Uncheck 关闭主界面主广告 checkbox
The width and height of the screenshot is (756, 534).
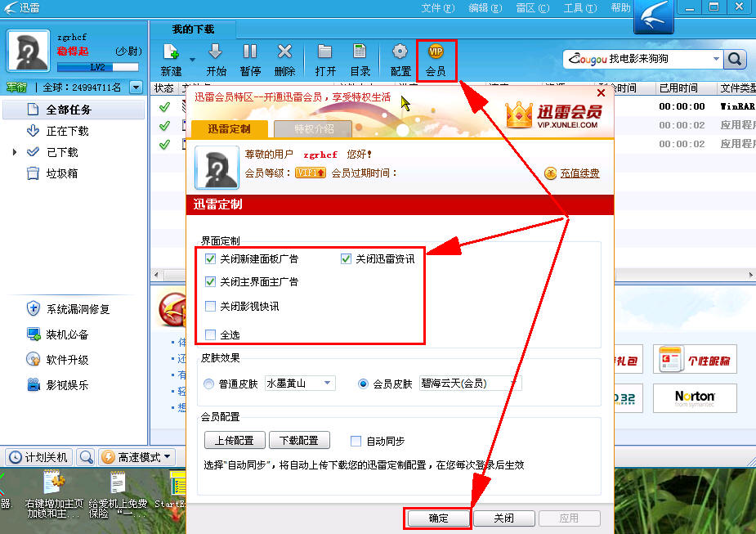point(210,281)
